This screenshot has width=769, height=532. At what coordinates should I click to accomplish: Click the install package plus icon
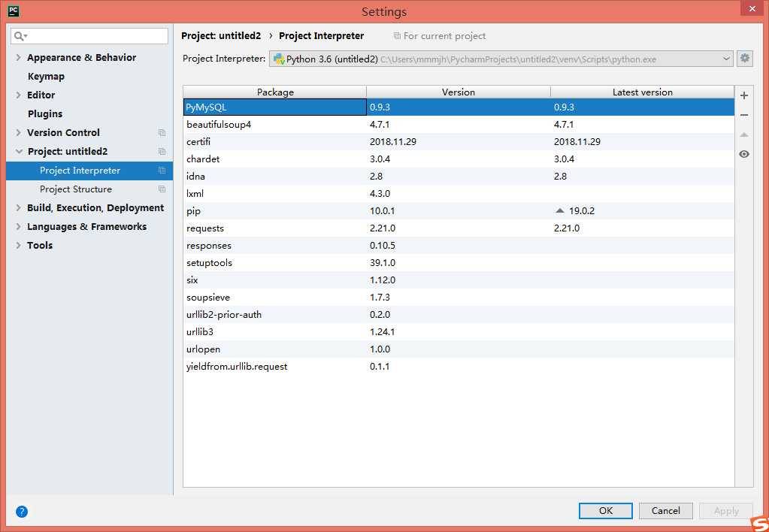coord(744,95)
